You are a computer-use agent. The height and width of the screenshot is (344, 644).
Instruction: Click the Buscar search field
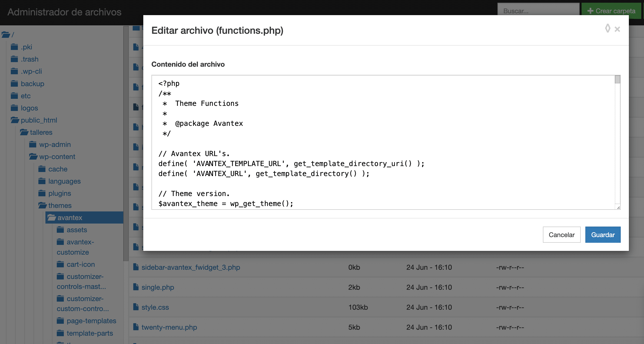click(x=538, y=11)
